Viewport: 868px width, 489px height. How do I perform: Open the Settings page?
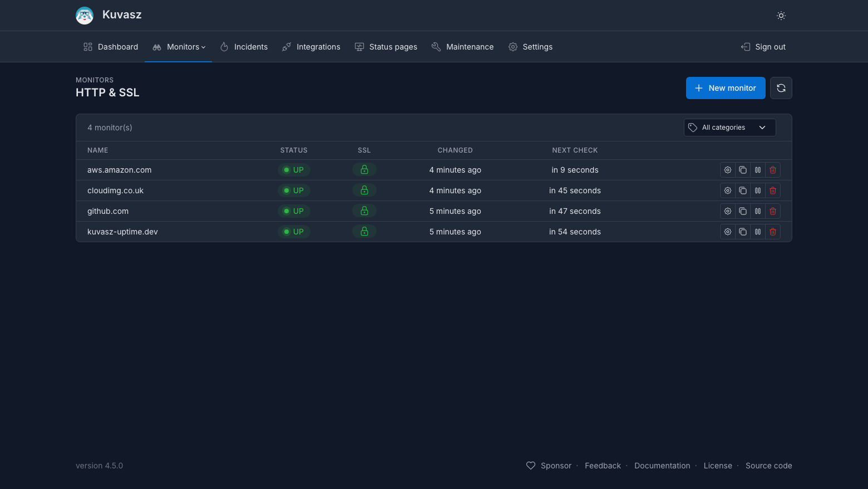click(530, 47)
